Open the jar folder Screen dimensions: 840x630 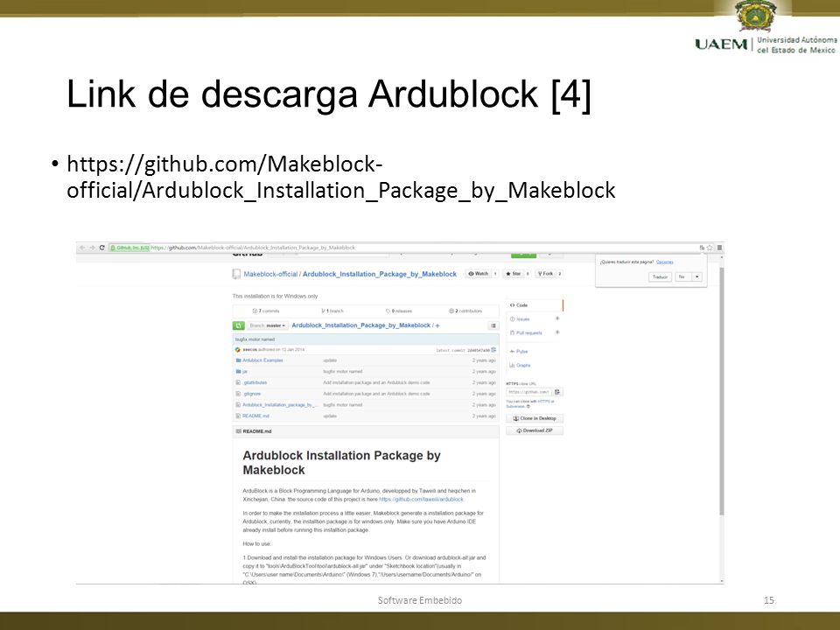[245, 371]
